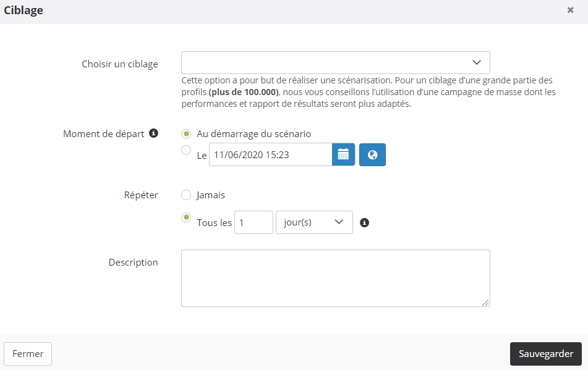
Task: Click the 'Description' field label
Action: [x=133, y=263]
